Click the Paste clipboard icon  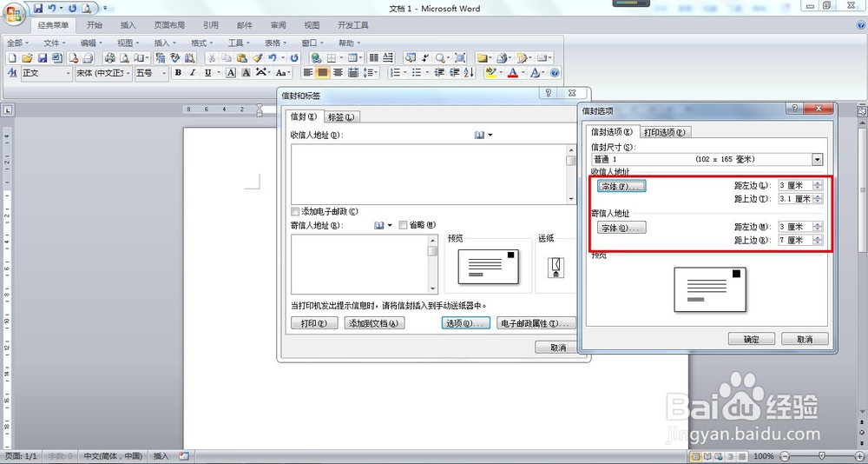pyautogui.click(x=242, y=57)
